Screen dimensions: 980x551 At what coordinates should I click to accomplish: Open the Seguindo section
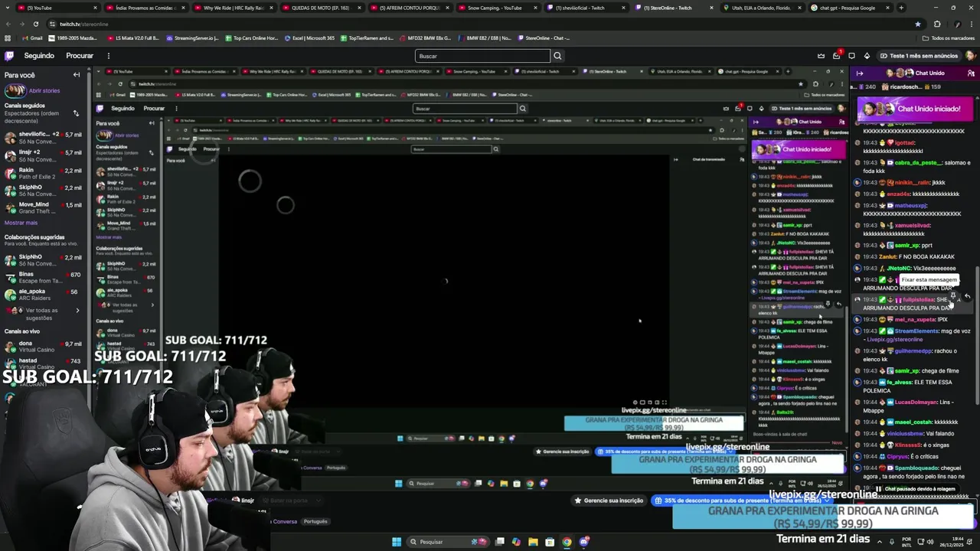point(39,56)
